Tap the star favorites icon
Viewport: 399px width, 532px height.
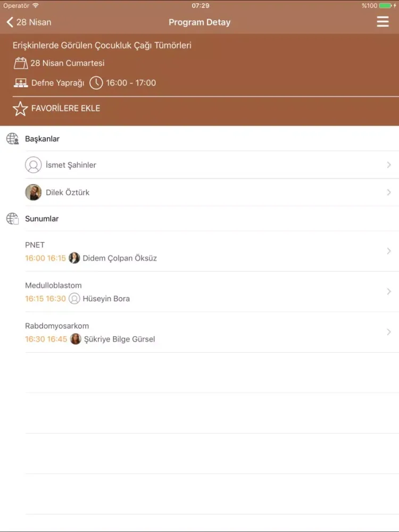pos(20,109)
